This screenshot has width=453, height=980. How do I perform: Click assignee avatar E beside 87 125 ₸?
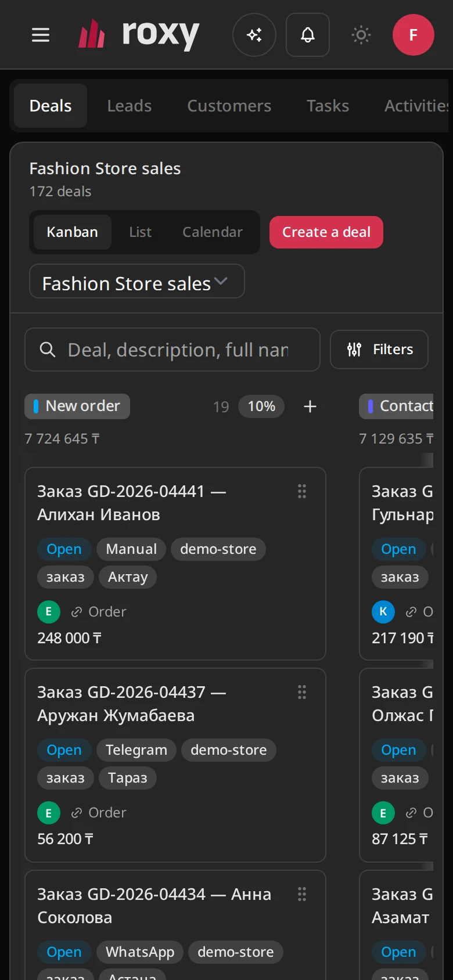(383, 813)
